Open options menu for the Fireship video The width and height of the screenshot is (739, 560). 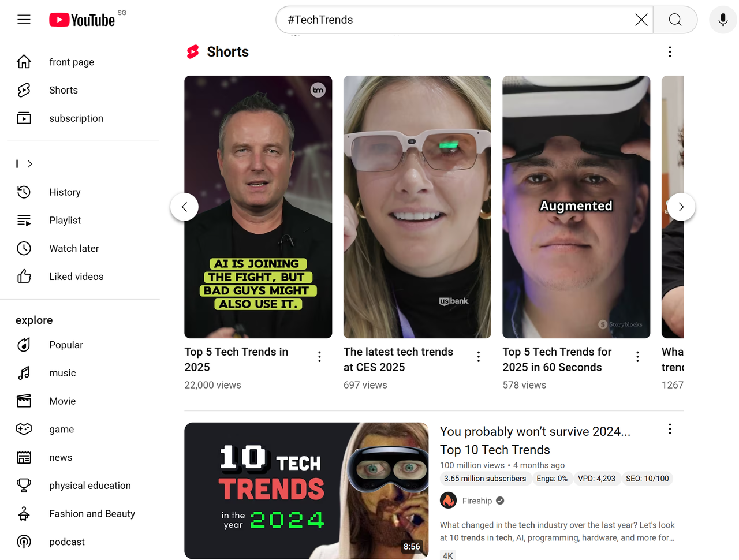(x=670, y=429)
